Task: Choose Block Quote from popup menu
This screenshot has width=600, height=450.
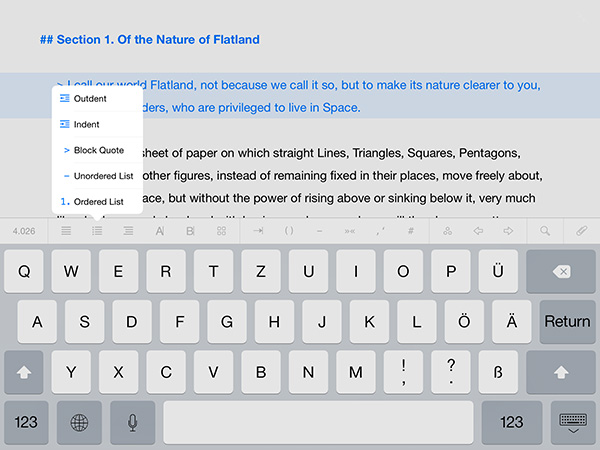Action: 98,150
